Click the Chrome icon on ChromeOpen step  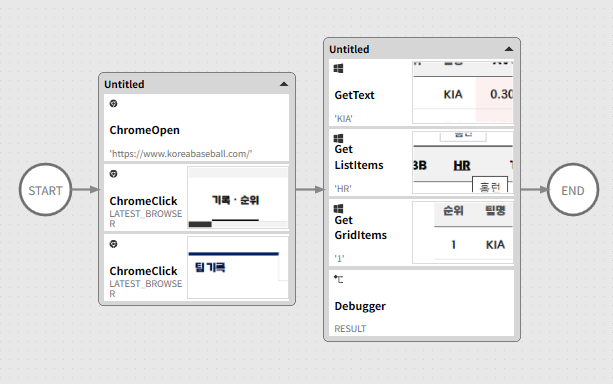pyautogui.click(x=113, y=104)
